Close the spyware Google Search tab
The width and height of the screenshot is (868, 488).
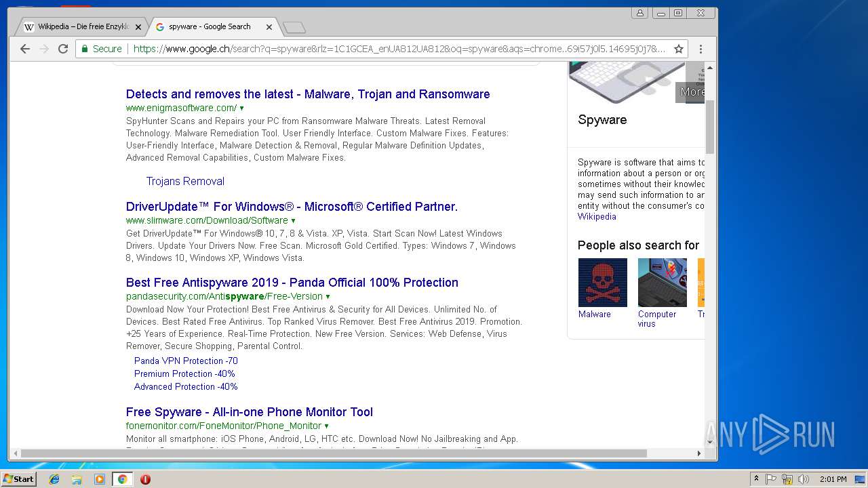[269, 27]
